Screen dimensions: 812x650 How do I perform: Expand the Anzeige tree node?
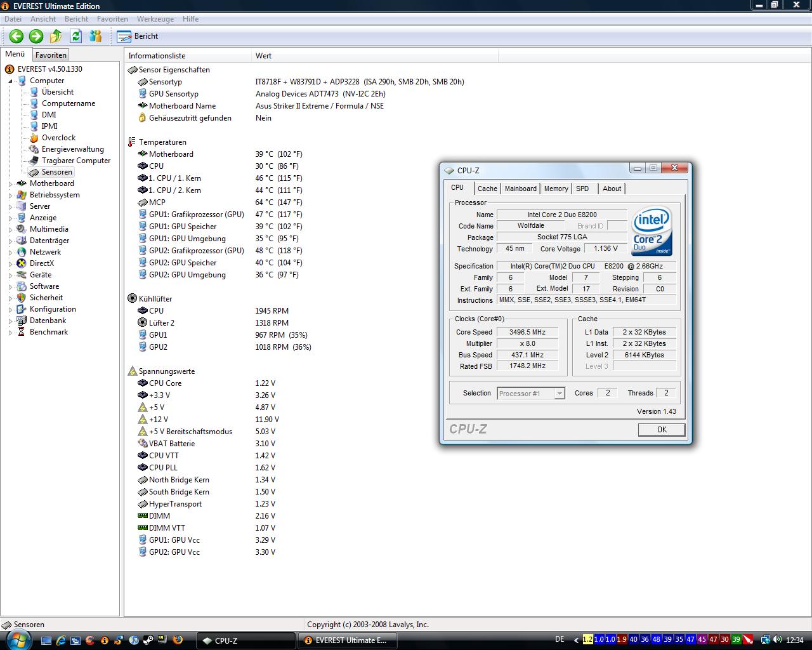pos(10,218)
